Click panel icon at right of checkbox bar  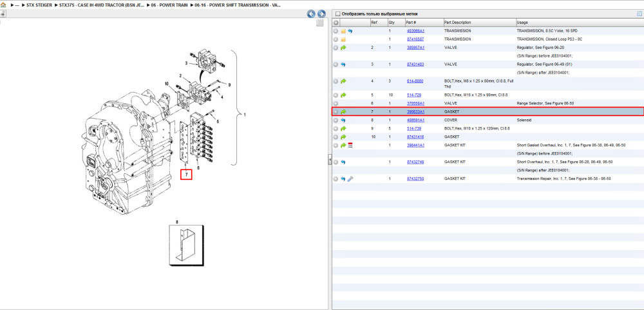(x=639, y=14)
